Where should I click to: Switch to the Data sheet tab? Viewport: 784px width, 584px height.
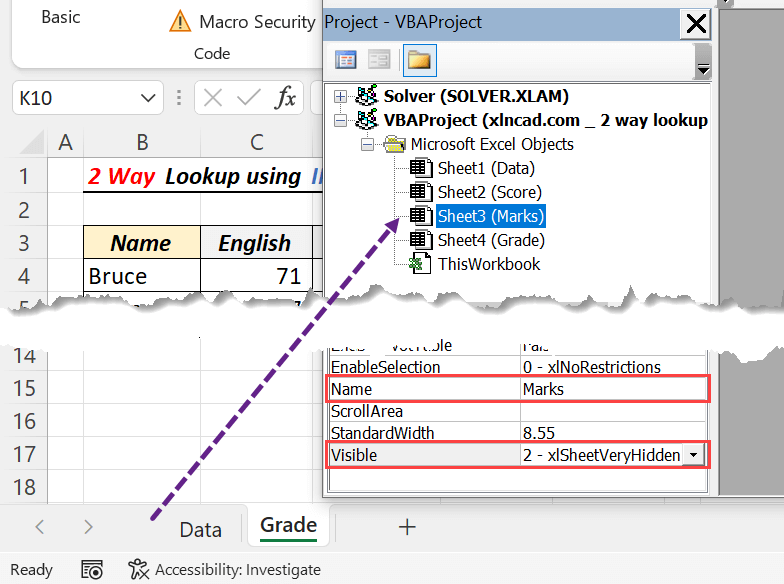[x=200, y=530]
